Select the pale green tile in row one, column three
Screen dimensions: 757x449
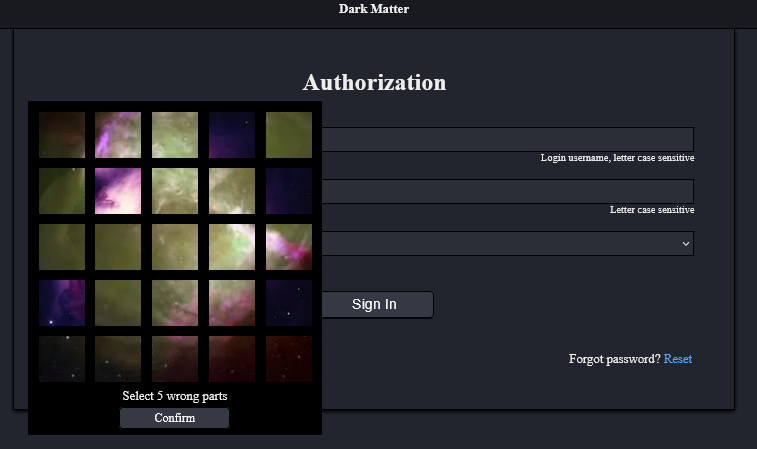tap(175, 134)
